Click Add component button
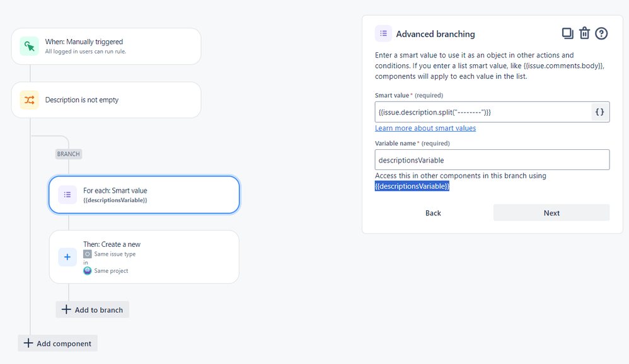The image size is (629, 364). [x=58, y=343]
